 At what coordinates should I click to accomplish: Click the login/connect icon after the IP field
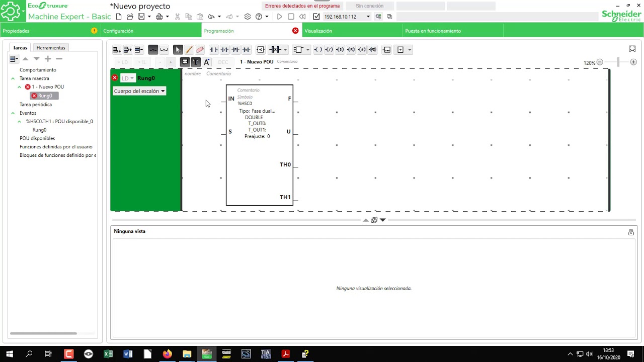coord(378,17)
